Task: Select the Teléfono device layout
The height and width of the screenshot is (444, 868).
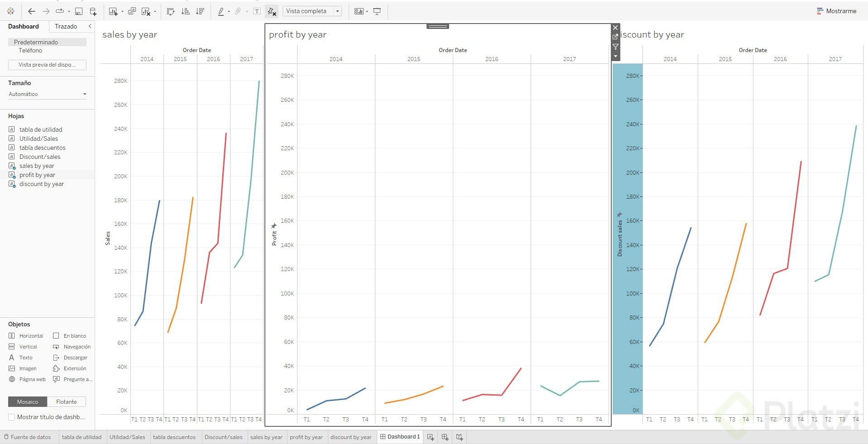Action: (x=30, y=50)
